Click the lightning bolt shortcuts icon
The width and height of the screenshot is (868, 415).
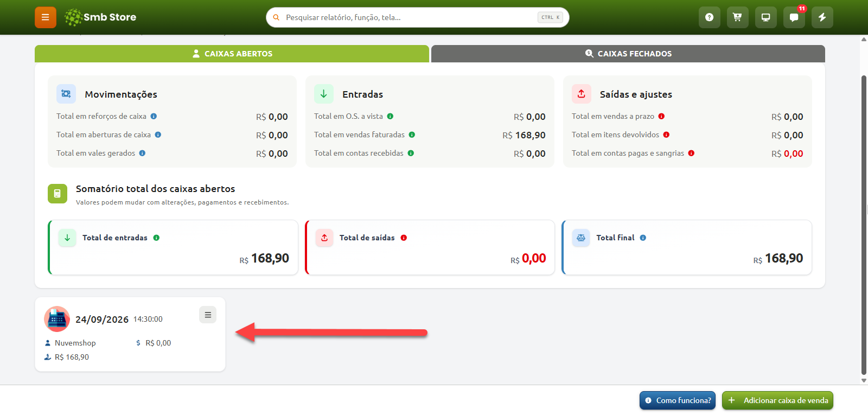(822, 17)
